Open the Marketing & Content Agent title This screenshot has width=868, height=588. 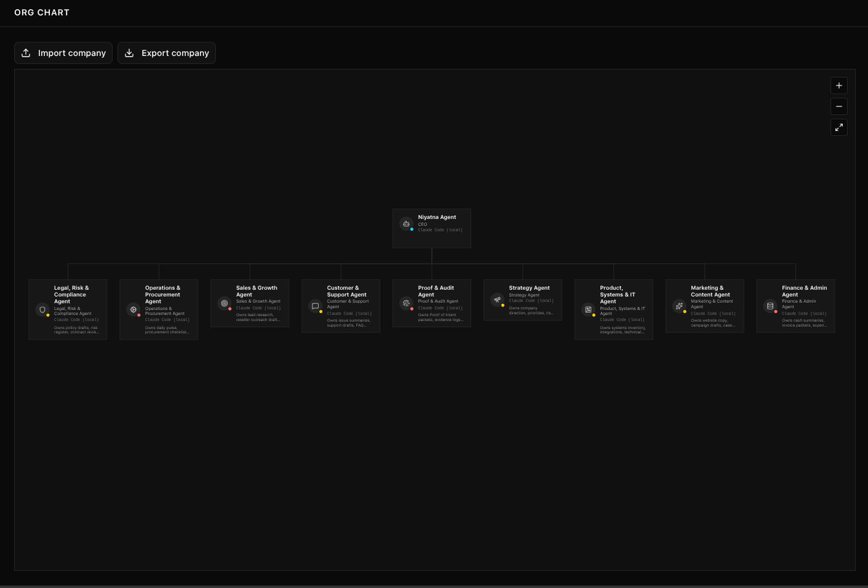point(710,291)
